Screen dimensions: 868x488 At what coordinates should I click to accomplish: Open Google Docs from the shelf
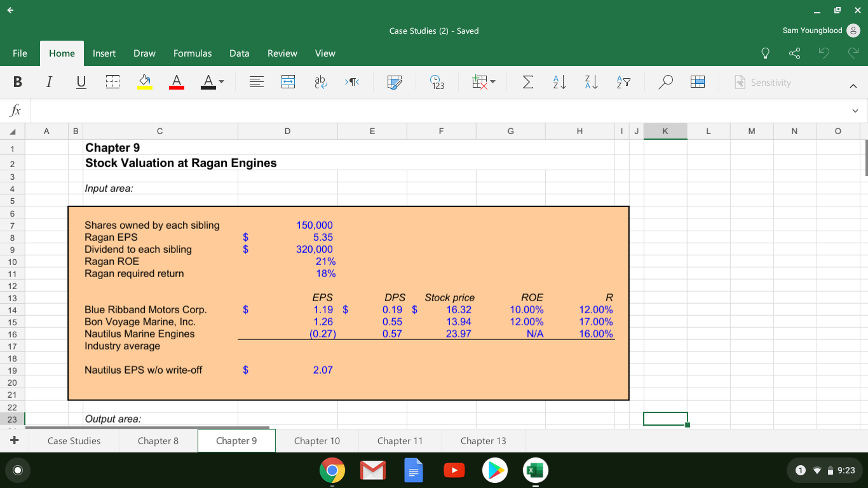pos(414,470)
